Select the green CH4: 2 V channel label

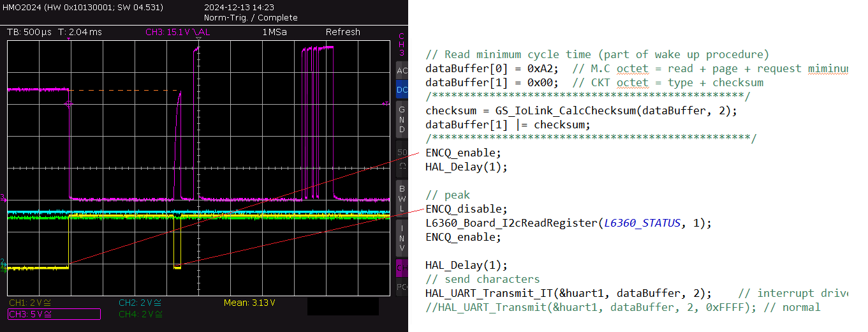pos(140,314)
